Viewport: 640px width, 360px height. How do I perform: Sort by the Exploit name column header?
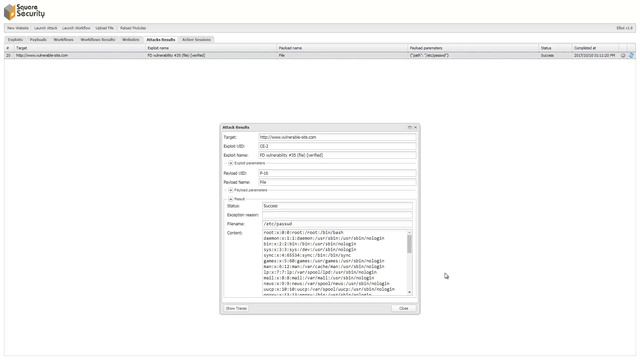tap(211, 48)
